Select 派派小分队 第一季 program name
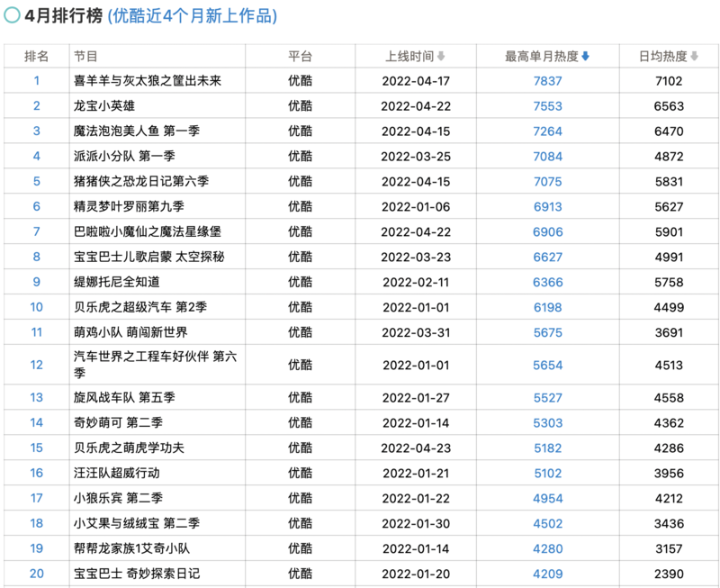The height and width of the screenshot is (588, 720). point(124,156)
